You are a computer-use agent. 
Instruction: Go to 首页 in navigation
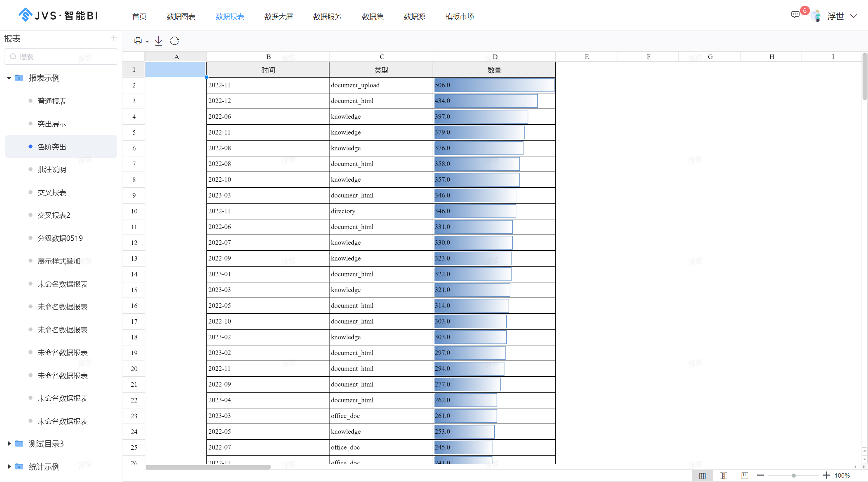139,16
